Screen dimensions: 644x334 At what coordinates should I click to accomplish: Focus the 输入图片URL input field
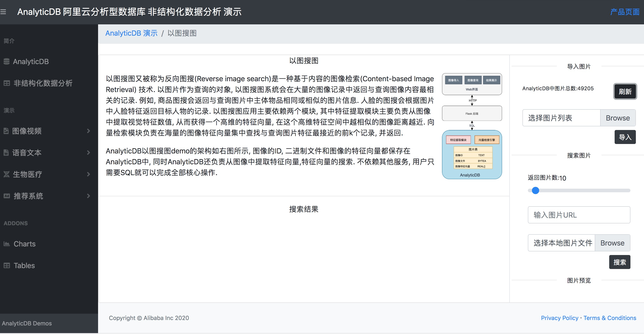coord(579,215)
